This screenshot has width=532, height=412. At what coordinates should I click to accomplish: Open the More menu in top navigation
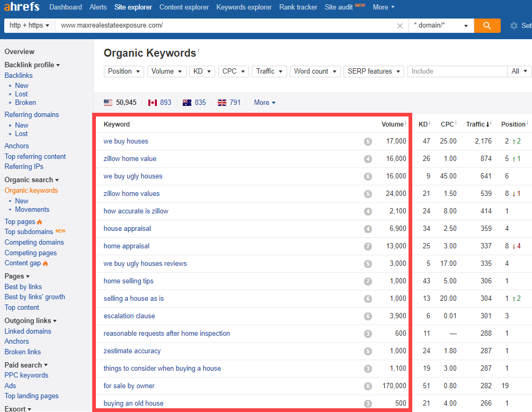384,7
